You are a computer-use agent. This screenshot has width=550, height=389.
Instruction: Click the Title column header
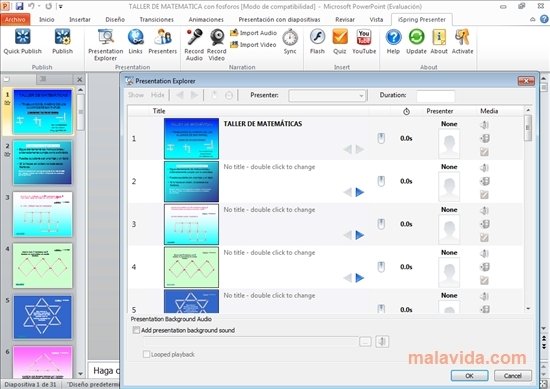coord(159,111)
